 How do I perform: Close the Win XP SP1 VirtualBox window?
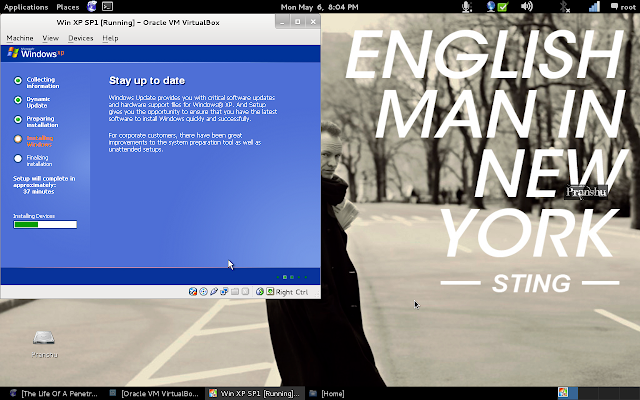313,22
